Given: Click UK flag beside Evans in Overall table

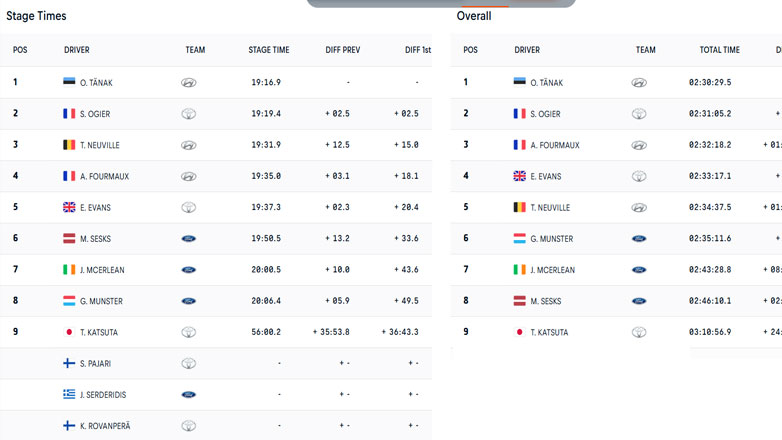Looking at the screenshot, I should [519, 176].
